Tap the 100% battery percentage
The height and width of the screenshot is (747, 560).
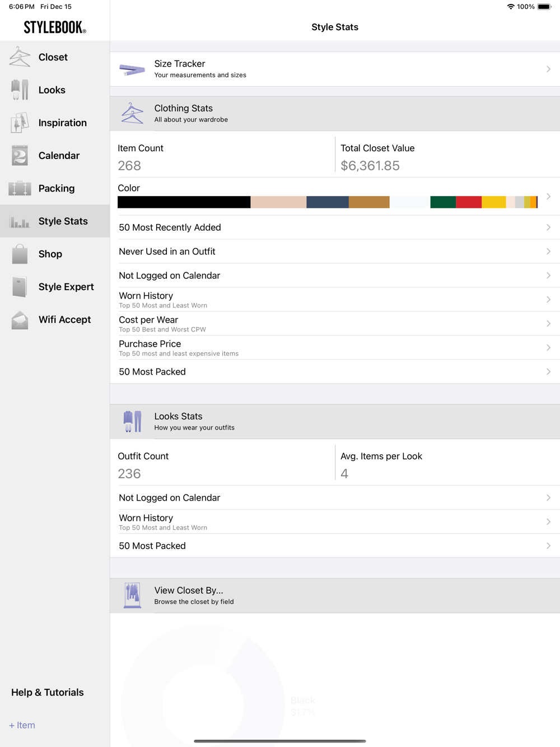tap(526, 7)
